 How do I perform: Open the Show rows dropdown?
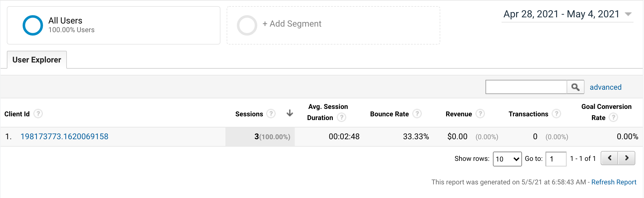point(507,159)
